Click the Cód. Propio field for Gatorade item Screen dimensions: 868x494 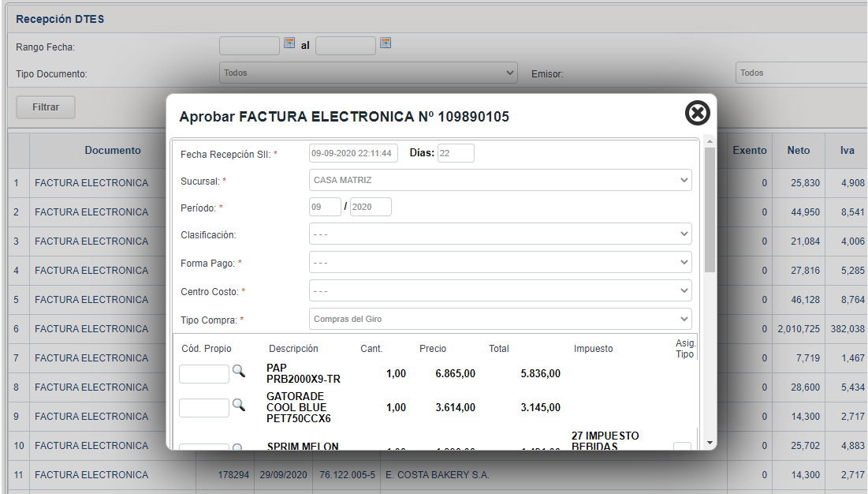203,407
